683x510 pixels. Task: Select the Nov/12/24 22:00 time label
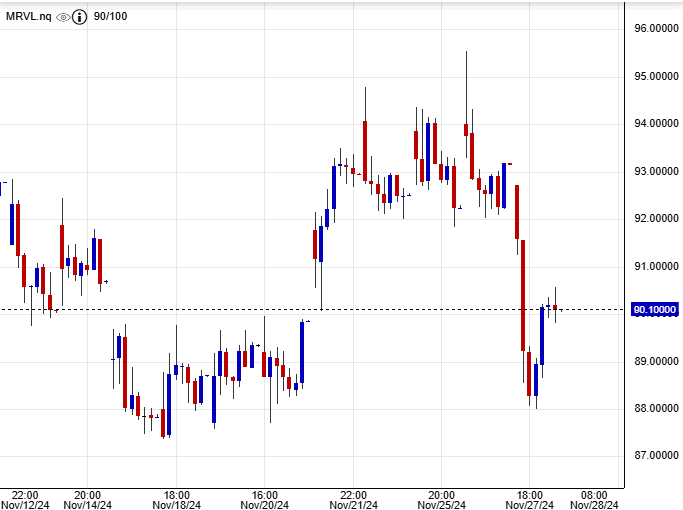click(x=25, y=500)
